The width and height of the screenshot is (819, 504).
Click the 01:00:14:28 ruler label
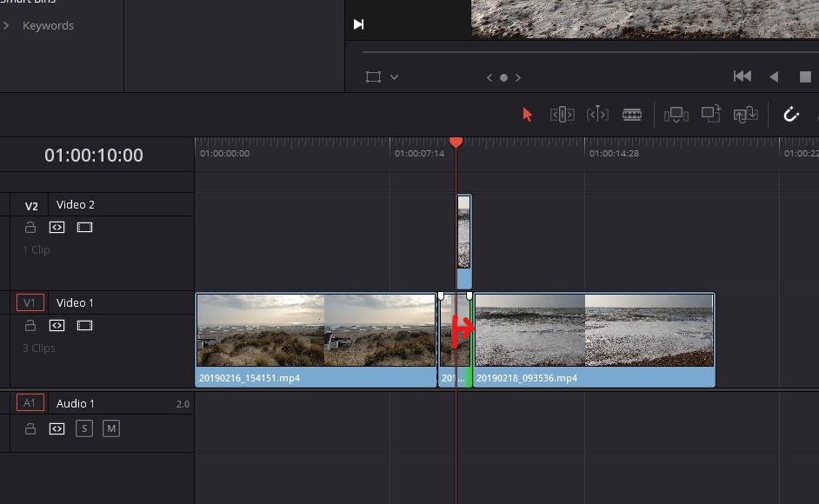click(614, 154)
